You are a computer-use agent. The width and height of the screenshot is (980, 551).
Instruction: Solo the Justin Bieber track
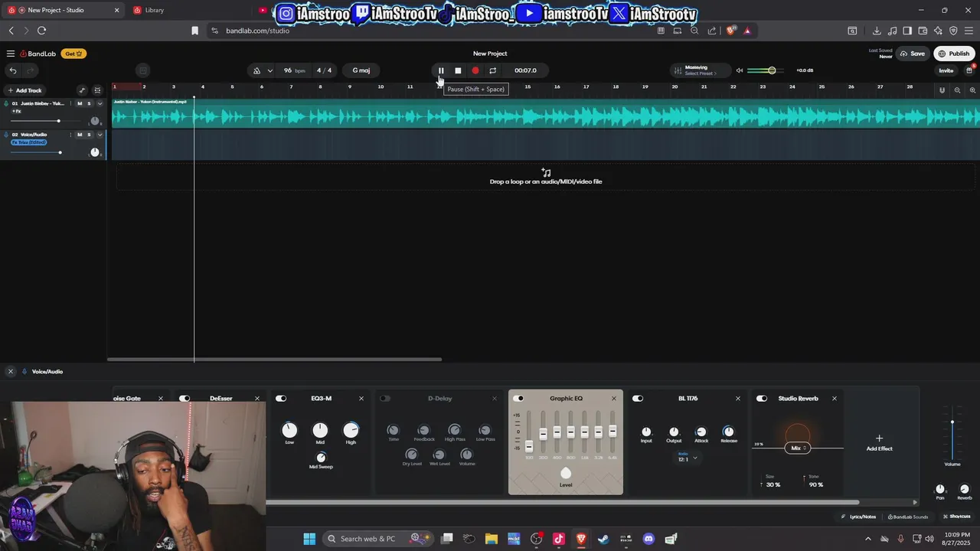click(89, 103)
